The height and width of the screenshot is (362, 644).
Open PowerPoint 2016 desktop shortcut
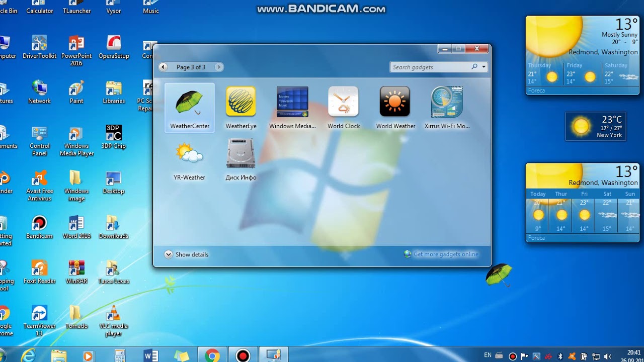pyautogui.click(x=76, y=51)
